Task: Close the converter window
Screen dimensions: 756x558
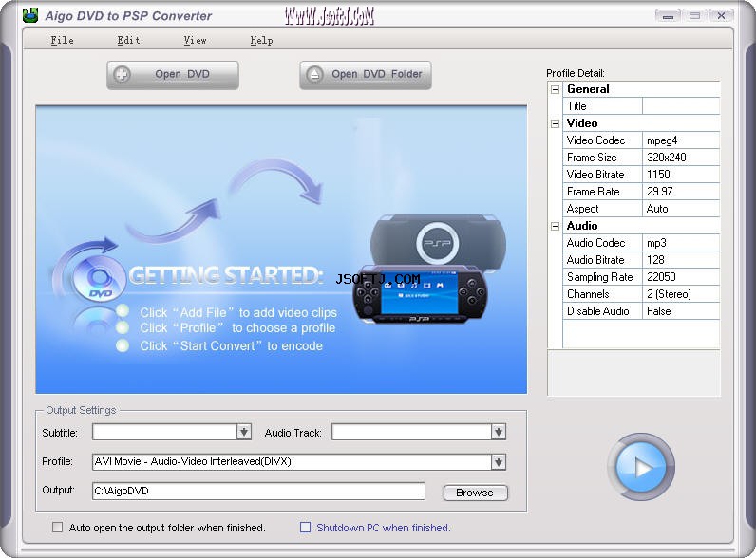Action: click(x=721, y=16)
